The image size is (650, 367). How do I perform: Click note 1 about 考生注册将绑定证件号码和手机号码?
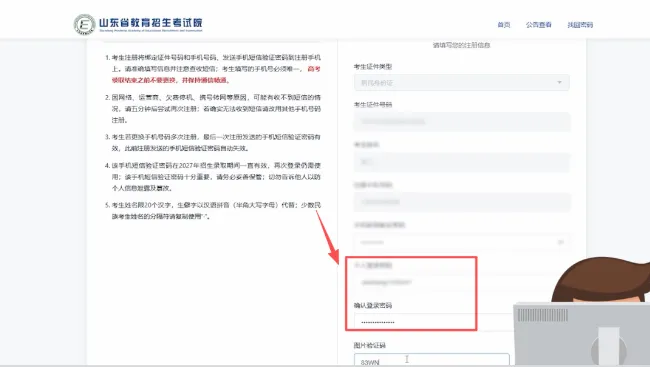(x=212, y=68)
